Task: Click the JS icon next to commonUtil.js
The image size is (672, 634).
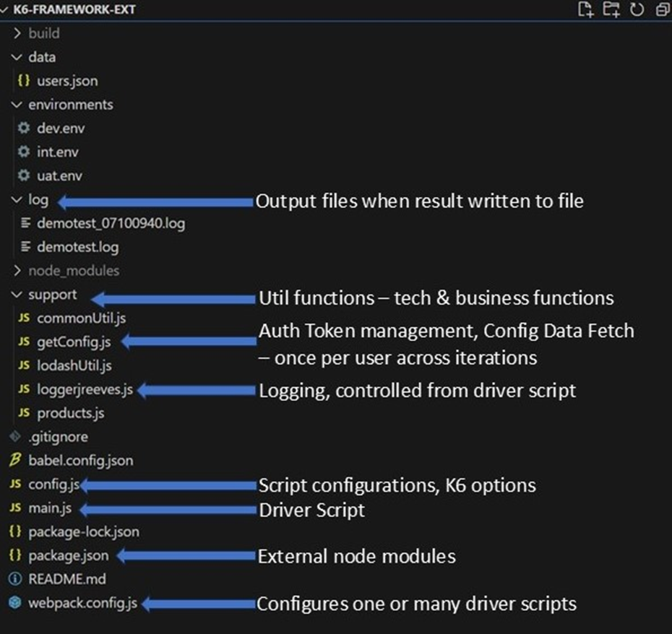Action: 24,317
